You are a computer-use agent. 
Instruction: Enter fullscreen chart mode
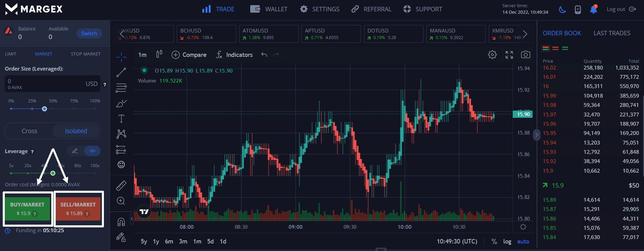click(509, 55)
